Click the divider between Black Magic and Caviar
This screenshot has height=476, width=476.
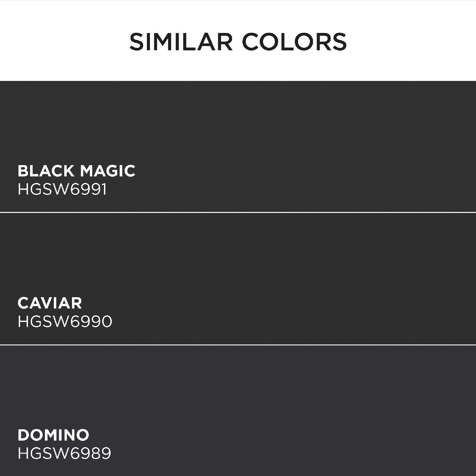pyautogui.click(x=238, y=212)
